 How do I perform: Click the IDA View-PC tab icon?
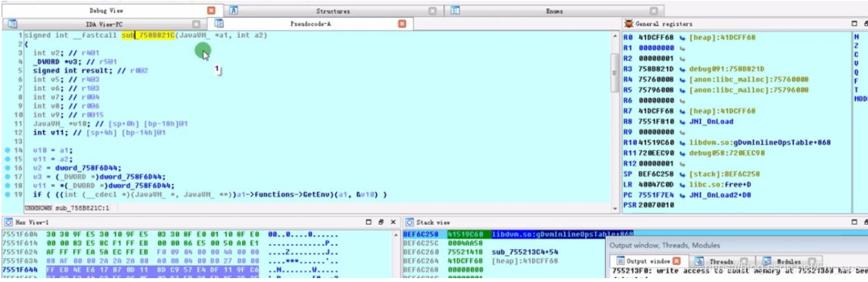(x=12, y=24)
